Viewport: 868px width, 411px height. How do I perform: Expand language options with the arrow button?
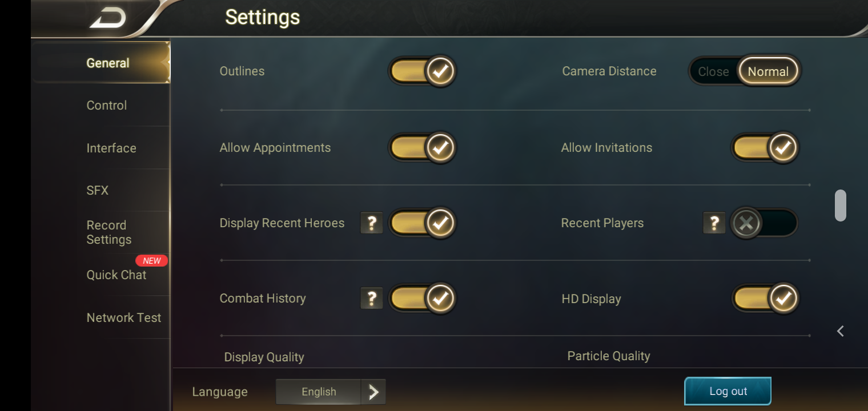(374, 392)
